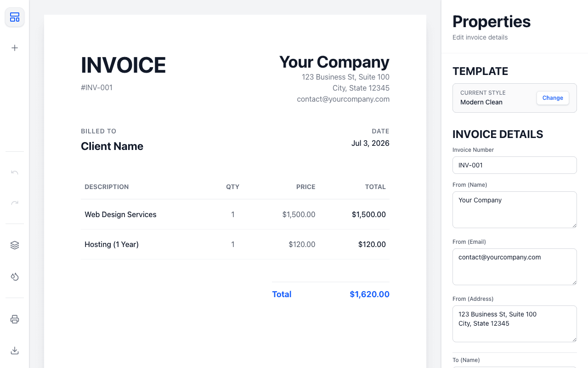This screenshot has height=368, width=588.
Task: Click the printer icon
Action: point(15,319)
